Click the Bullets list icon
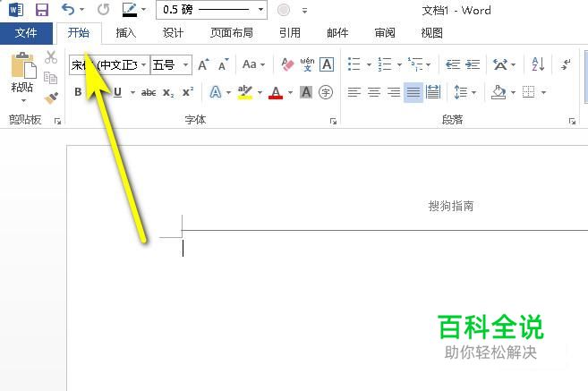Screen dimensions: 588x391 354,64
